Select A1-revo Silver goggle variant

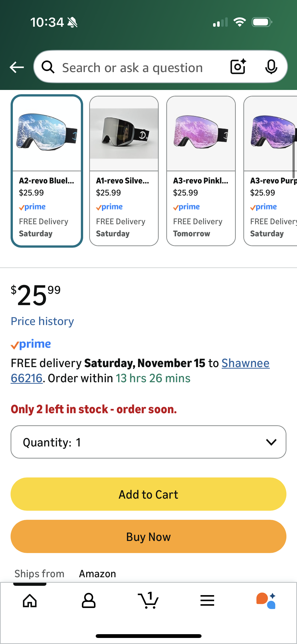pyautogui.click(x=124, y=171)
